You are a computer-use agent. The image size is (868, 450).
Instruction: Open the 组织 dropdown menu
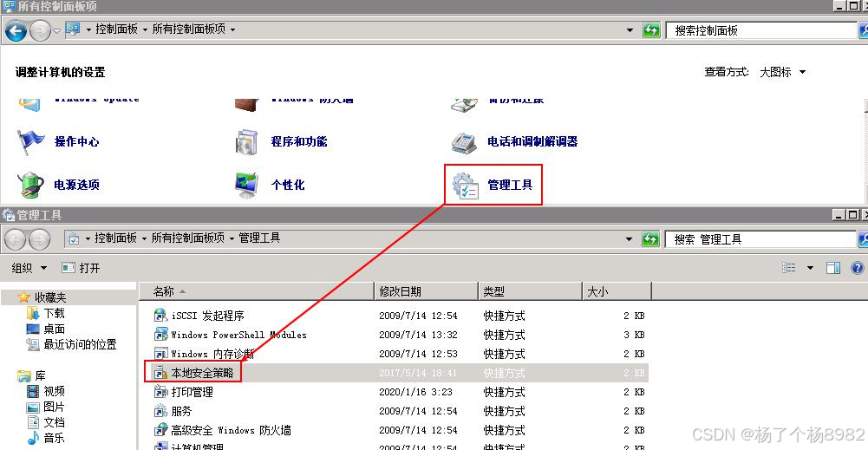[29, 268]
